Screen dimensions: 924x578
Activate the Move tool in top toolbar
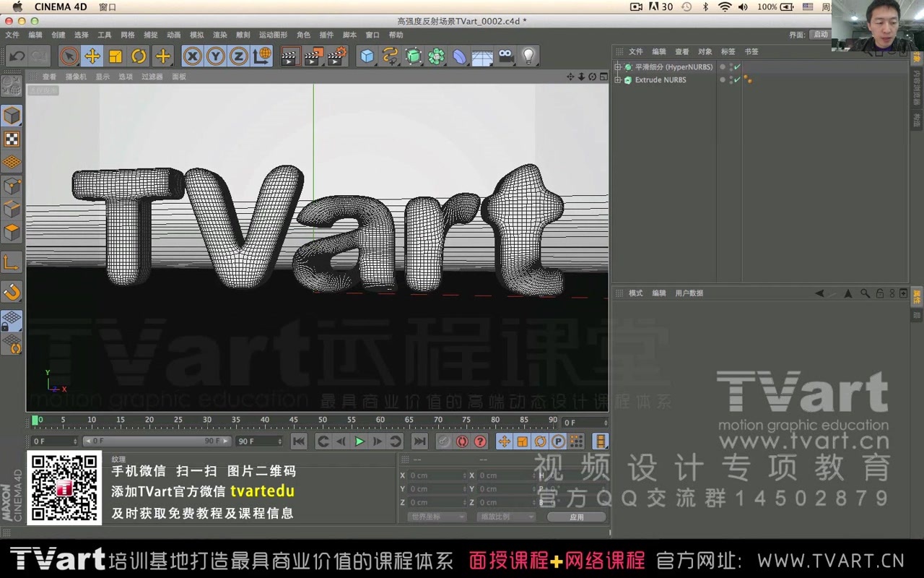(92, 56)
